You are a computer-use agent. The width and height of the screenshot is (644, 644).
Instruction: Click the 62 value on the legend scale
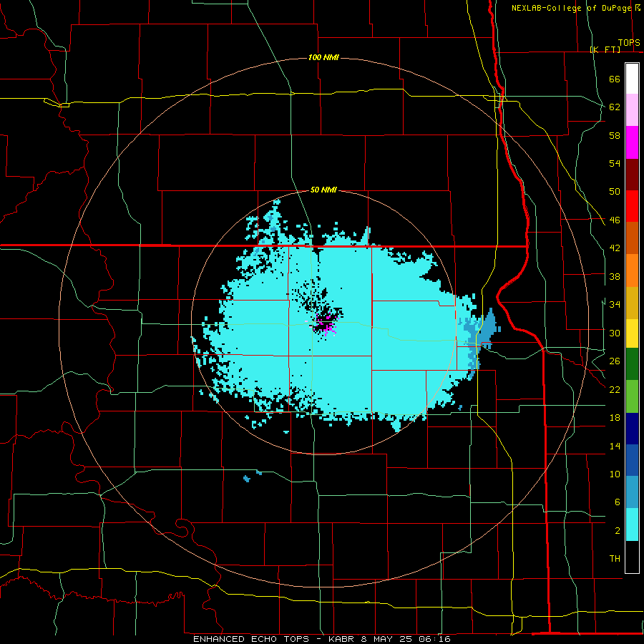point(615,107)
